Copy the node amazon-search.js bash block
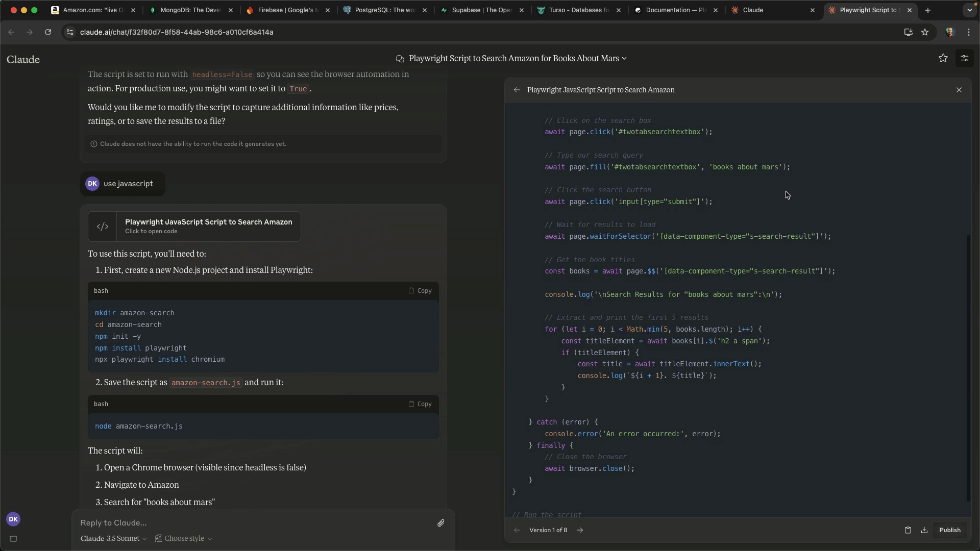This screenshot has width=980, height=551. (420, 404)
